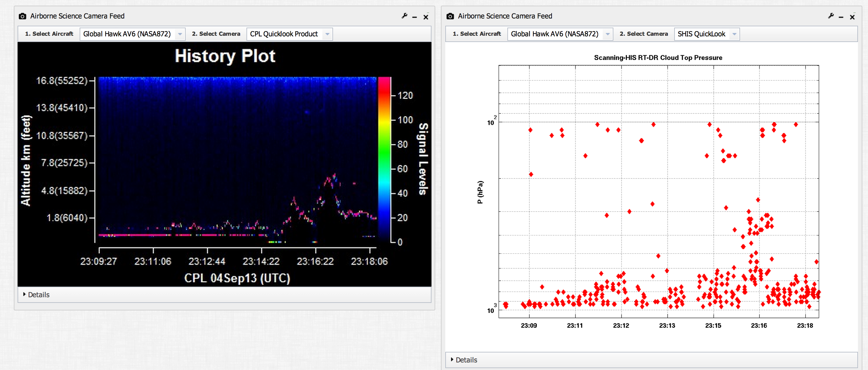Screen dimensions: 868x370
Task: Minimize the right Camera Feed panel
Action: tap(841, 17)
